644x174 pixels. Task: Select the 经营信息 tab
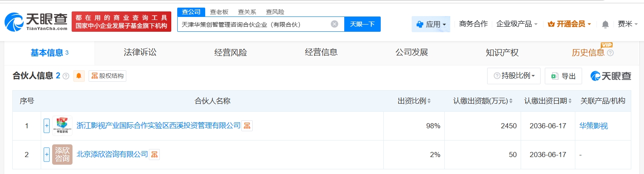321,53
